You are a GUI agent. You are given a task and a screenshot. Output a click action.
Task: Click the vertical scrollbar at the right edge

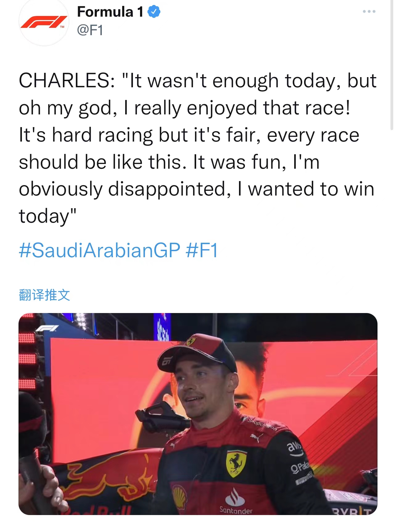[x=392, y=65]
